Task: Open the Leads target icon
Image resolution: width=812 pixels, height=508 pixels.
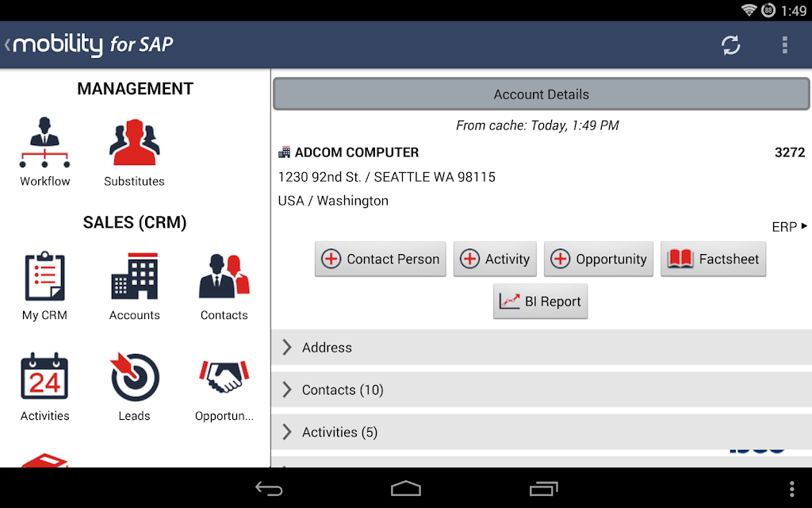Action: pyautogui.click(x=134, y=377)
